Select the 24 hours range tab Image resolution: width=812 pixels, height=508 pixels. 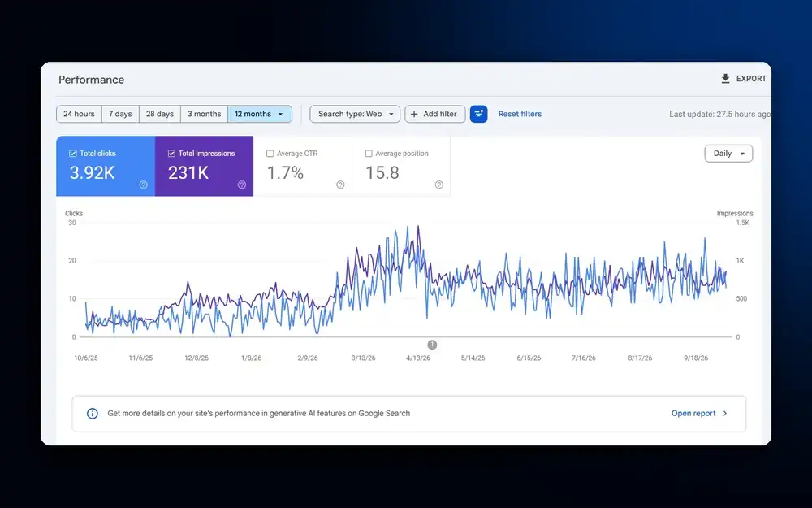coord(80,114)
